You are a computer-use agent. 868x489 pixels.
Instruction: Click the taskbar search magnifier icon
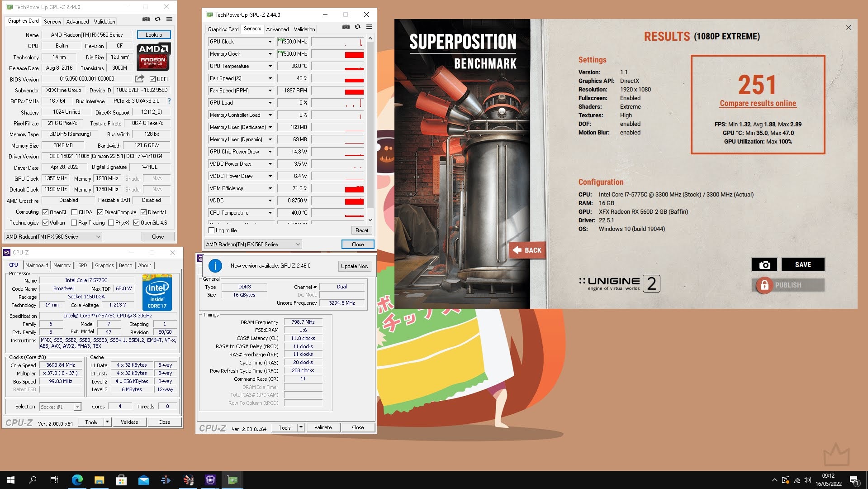click(x=33, y=480)
